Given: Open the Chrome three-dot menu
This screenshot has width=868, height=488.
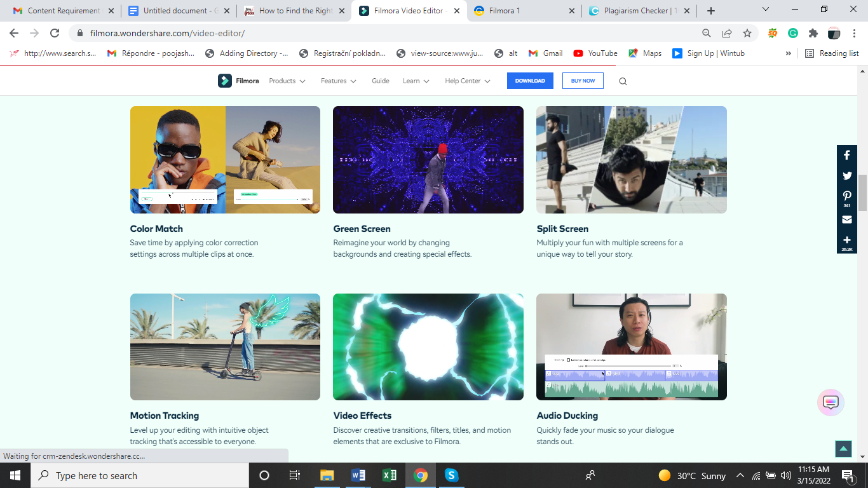Looking at the screenshot, I should pos(855,33).
